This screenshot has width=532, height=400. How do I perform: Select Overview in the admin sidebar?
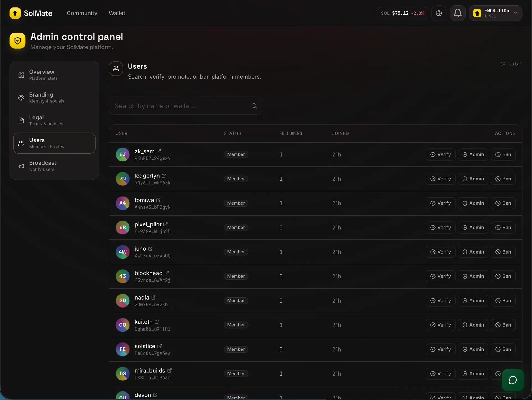click(54, 75)
